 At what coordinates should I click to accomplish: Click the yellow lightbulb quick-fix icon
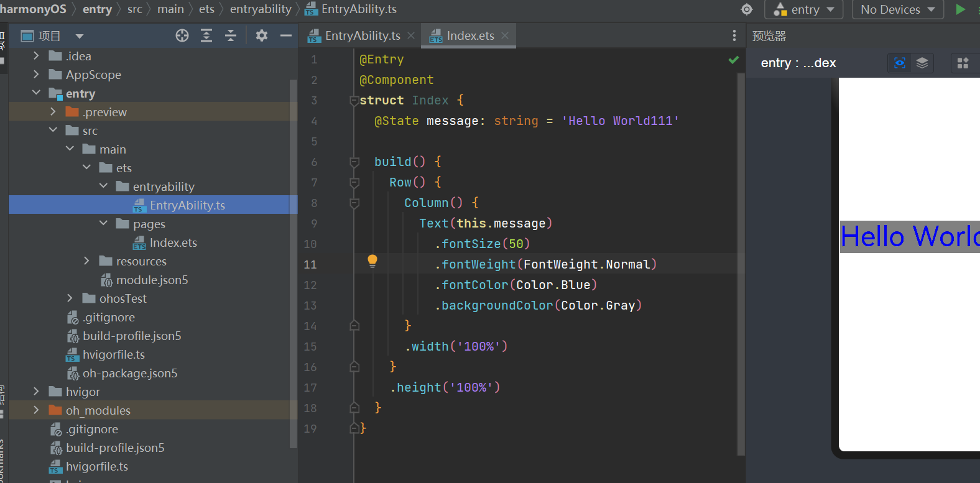click(372, 261)
